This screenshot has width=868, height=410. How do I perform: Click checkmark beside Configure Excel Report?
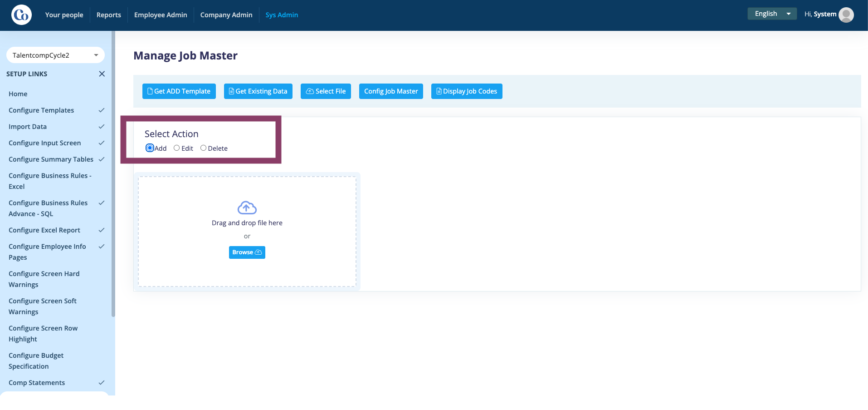pos(102,230)
